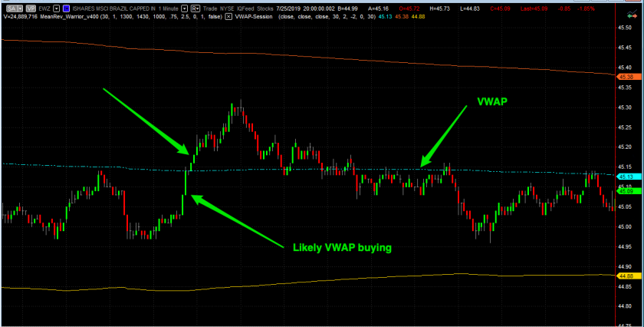Click the ISHARES MSCI BRAZIL CAPPED description

pos(113,8)
